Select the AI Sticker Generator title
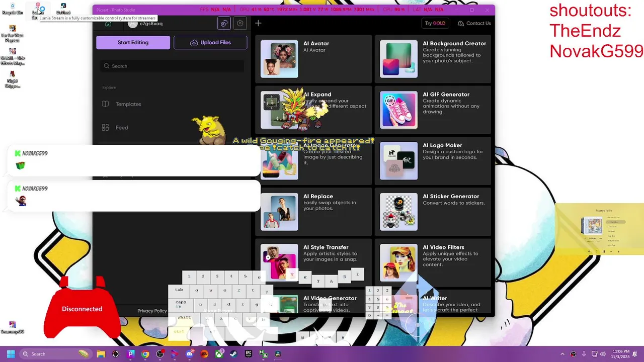644x362 pixels. (x=451, y=197)
